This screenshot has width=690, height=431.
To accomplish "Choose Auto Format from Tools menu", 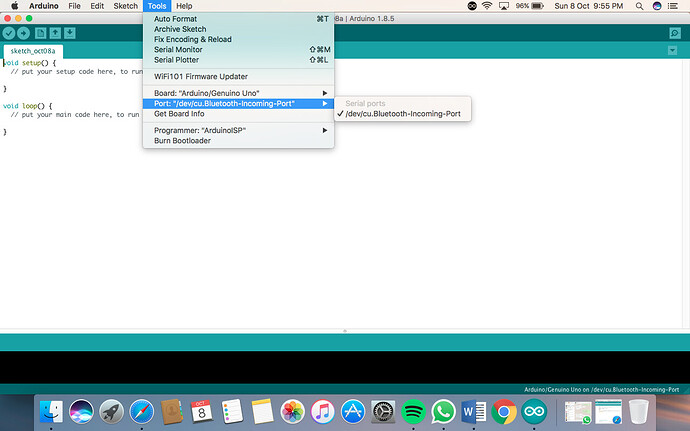I will tap(239, 19).
